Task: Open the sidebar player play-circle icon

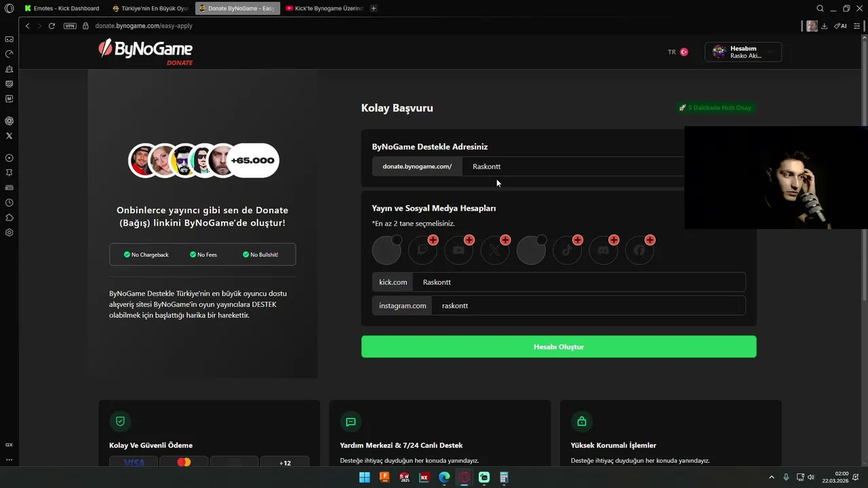Action: (9, 158)
